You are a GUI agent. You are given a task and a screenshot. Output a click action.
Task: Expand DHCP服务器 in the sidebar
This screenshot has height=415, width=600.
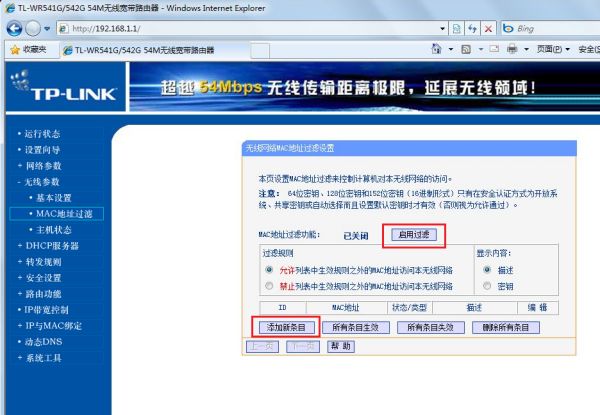point(52,246)
